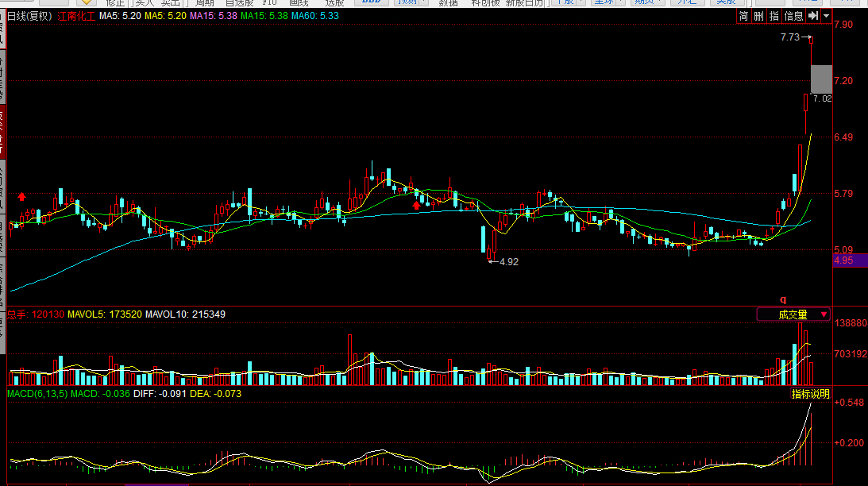Click the red up-arrow signal mid-chart
Viewport: 868px width, 486px height.
(416, 206)
